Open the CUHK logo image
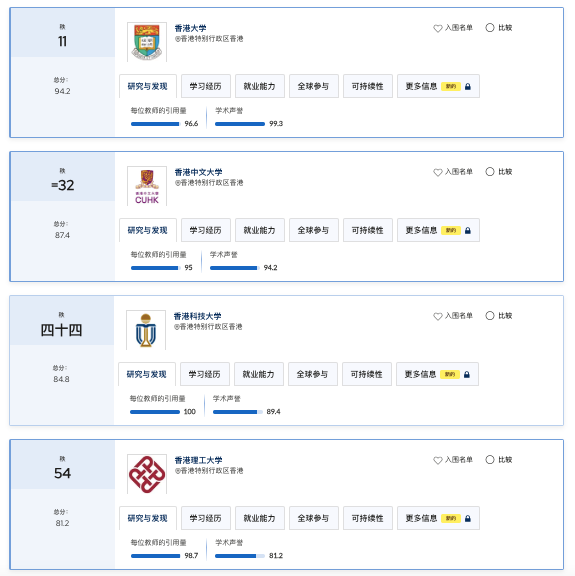The image size is (575, 576). click(147, 186)
